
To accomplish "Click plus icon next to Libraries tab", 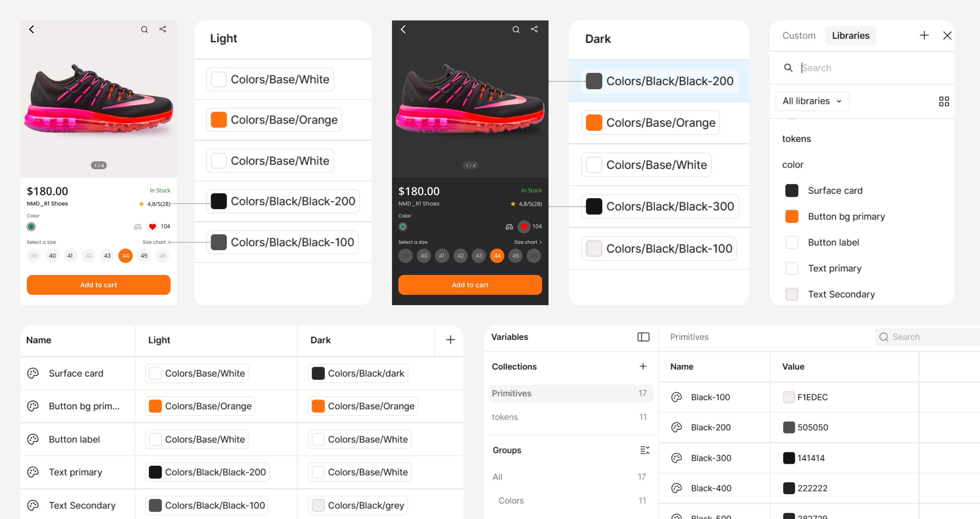I will pos(924,35).
